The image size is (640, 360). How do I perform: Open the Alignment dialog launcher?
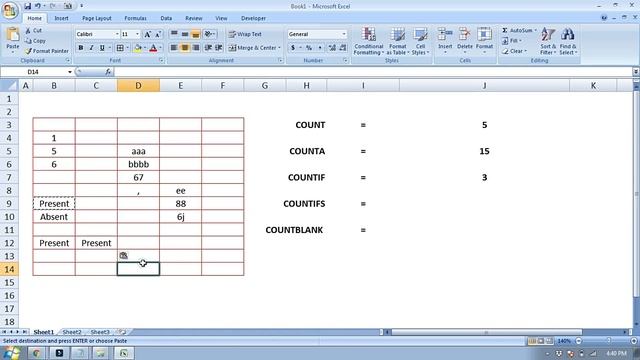[280, 60]
